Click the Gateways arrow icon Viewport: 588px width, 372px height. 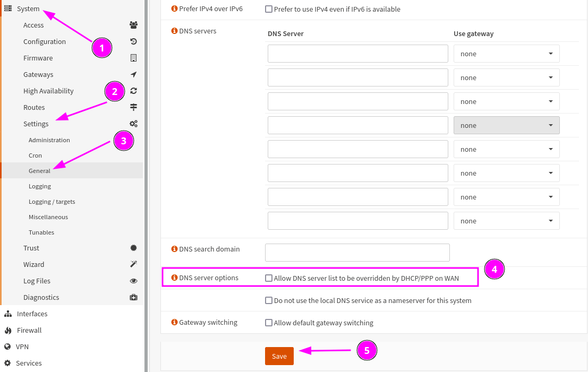pyautogui.click(x=133, y=74)
